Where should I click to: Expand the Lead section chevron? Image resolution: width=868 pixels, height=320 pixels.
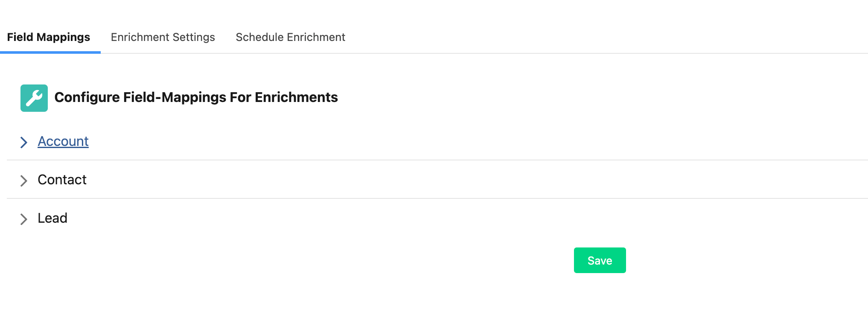tap(24, 219)
